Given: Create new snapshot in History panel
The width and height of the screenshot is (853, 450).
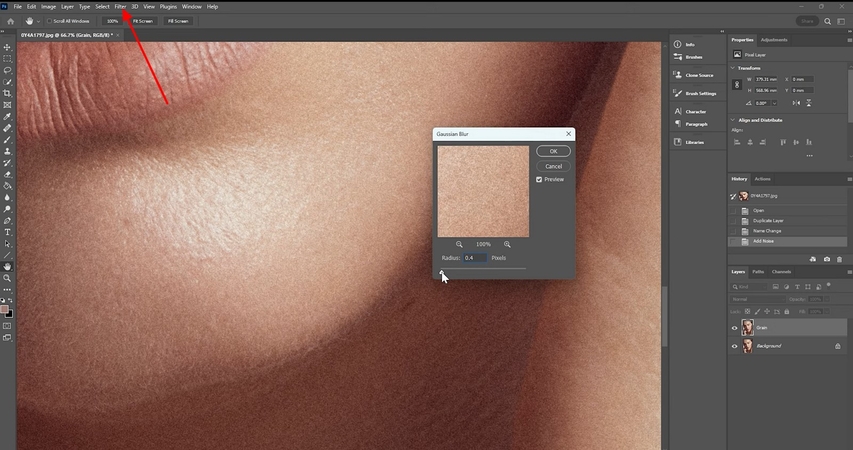Looking at the screenshot, I should tap(827, 260).
